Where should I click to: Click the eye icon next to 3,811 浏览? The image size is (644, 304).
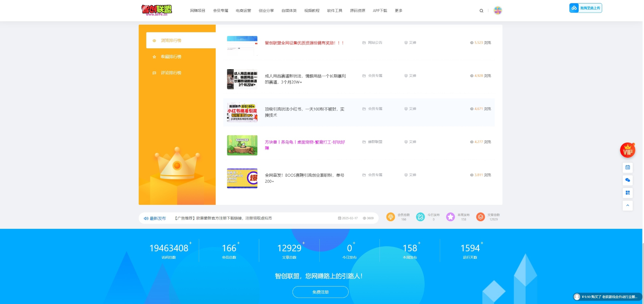[x=472, y=175]
